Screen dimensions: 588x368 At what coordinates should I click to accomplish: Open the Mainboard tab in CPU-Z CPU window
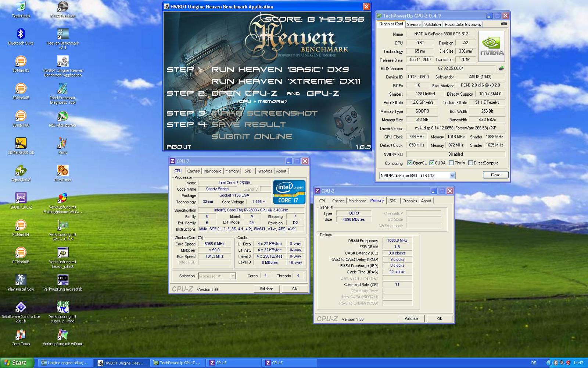212,171
